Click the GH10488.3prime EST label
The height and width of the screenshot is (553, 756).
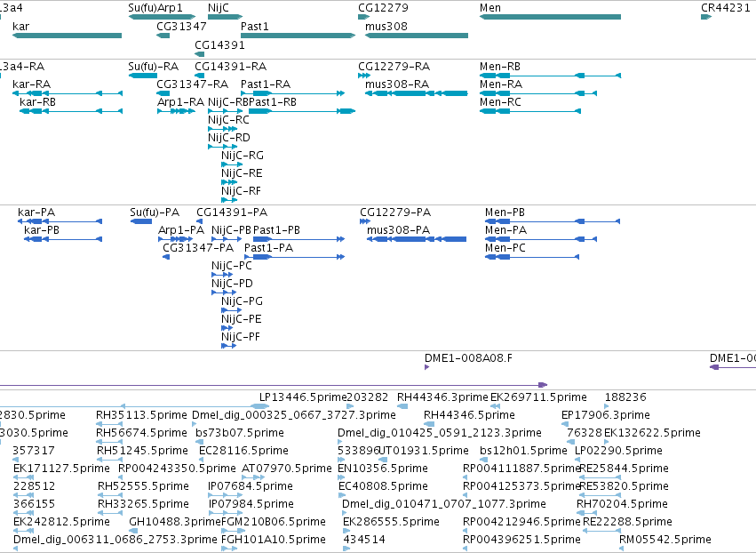pos(174,522)
